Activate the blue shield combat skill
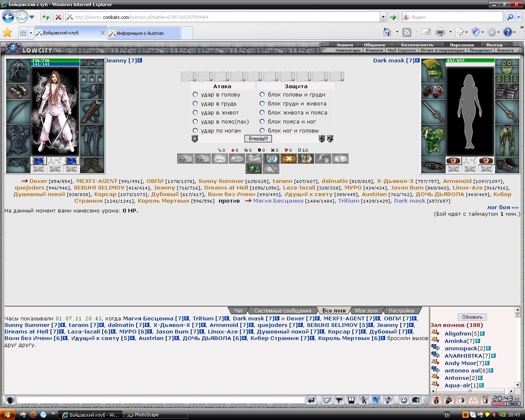Screen dimensions: 525x420 [x=271, y=159]
